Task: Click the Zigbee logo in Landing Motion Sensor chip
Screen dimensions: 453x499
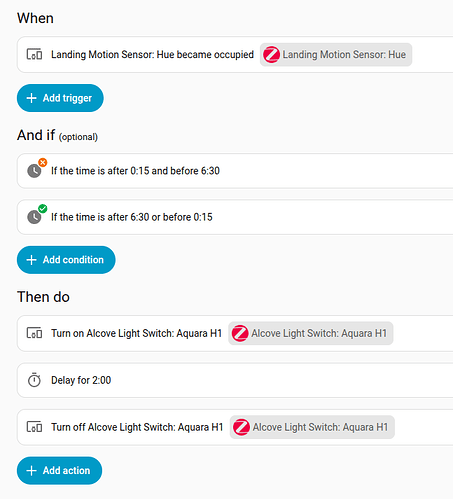Action: click(271, 55)
